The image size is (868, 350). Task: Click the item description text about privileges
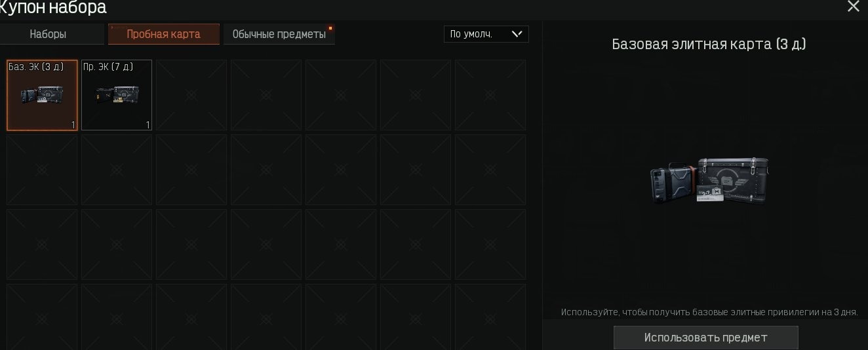(709, 312)
